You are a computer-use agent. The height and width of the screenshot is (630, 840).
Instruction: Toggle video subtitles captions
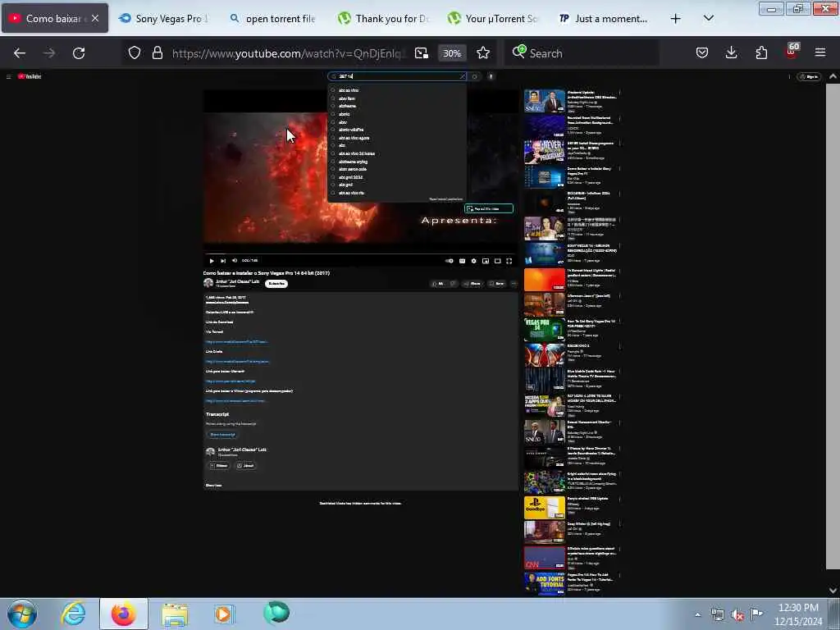pyautogui.click(x=462, y=261)
